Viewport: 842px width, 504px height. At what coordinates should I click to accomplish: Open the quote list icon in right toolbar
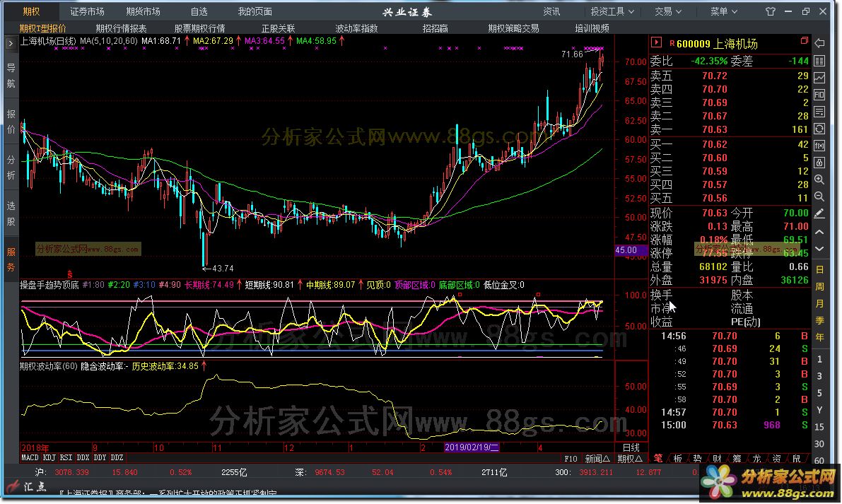point(819,61)
